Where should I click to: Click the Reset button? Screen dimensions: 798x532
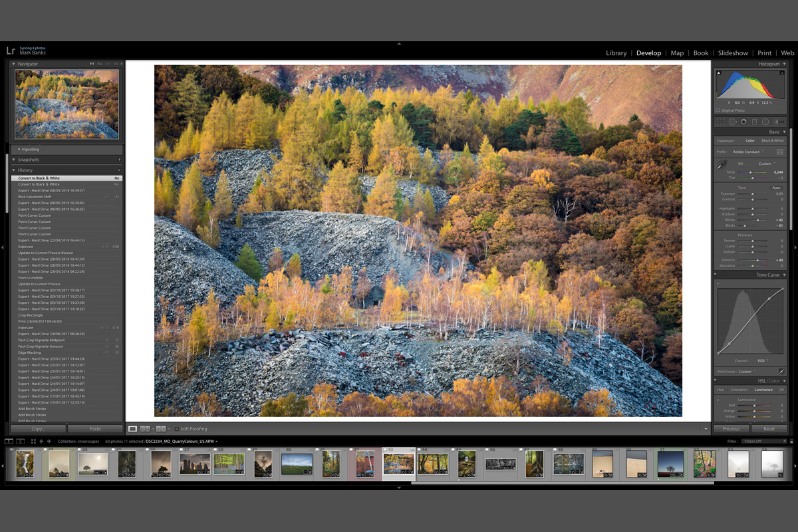tap(769, 429)
